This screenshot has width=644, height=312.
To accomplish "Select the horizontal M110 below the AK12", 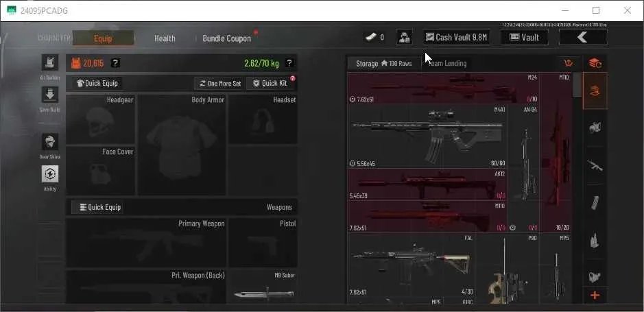I will click(x=427, y=217).
